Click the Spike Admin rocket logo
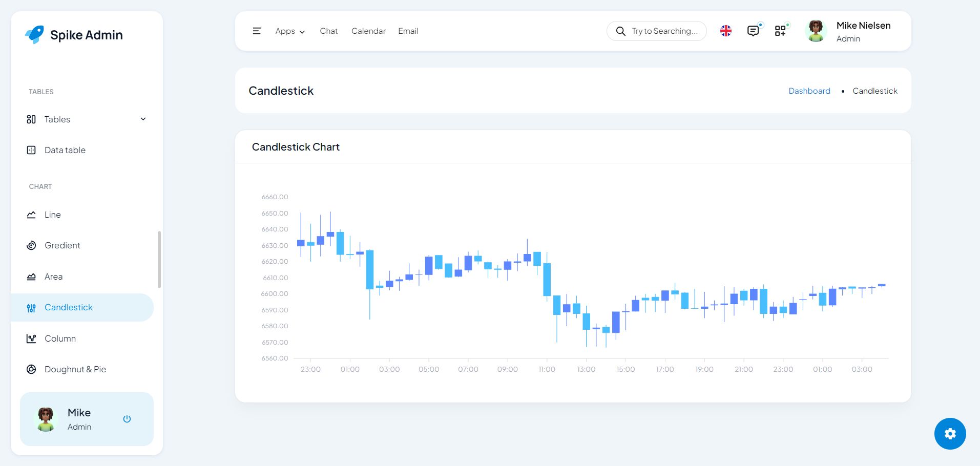 (x=35, y=35)
